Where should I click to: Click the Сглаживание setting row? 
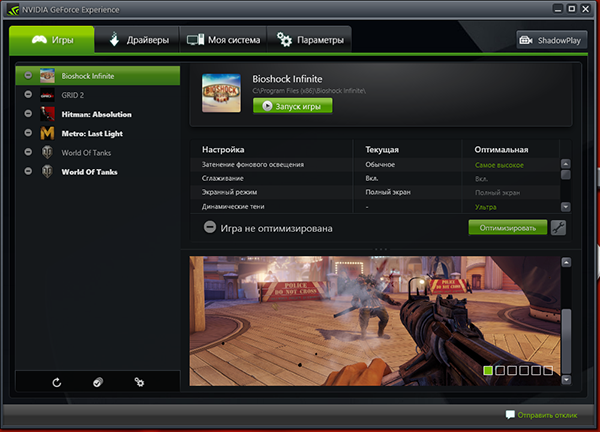click(x=375, y=178)
